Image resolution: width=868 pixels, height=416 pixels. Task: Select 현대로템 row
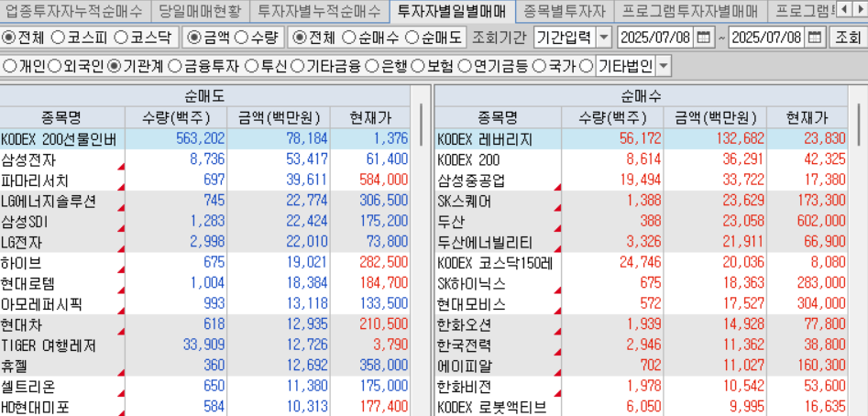[x=204, y=284]
